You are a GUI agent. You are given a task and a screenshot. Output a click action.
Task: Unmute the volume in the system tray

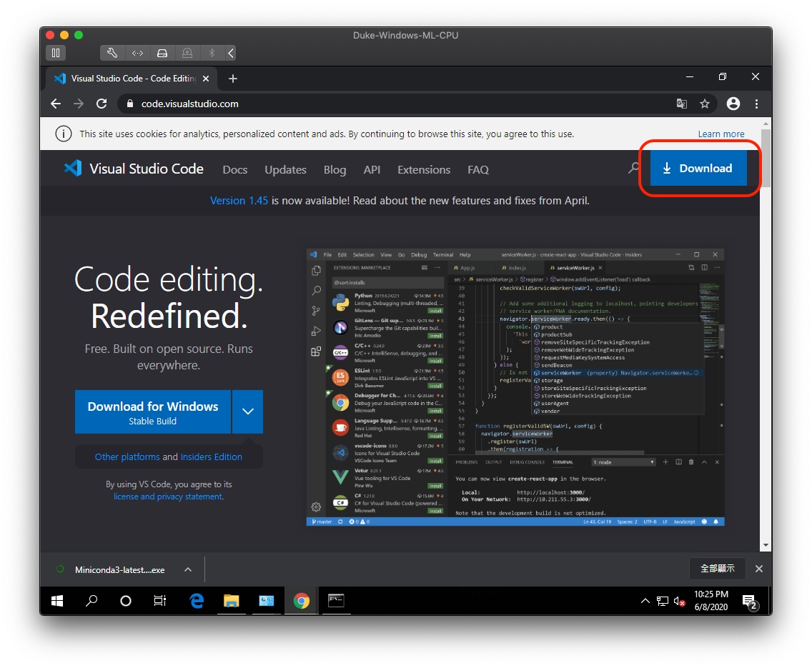click(x=678, y=601)
